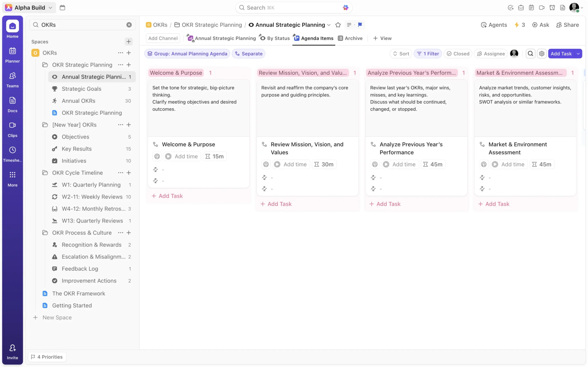The height and width of the screenshot is (367, 588).
Task: Clear the OKRs sidebar search
Action: [x=129, y=25]
